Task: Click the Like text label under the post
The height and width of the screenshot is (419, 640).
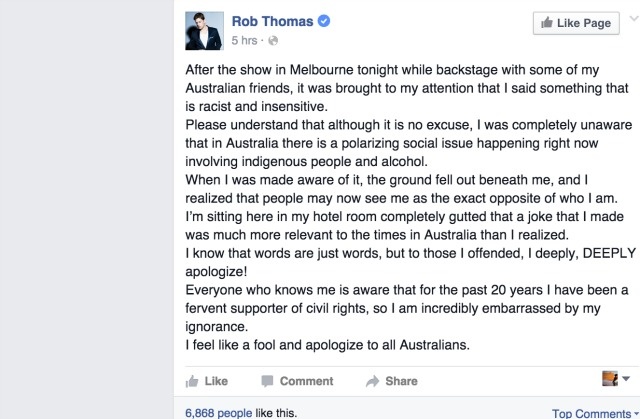Action: point(216,381)
